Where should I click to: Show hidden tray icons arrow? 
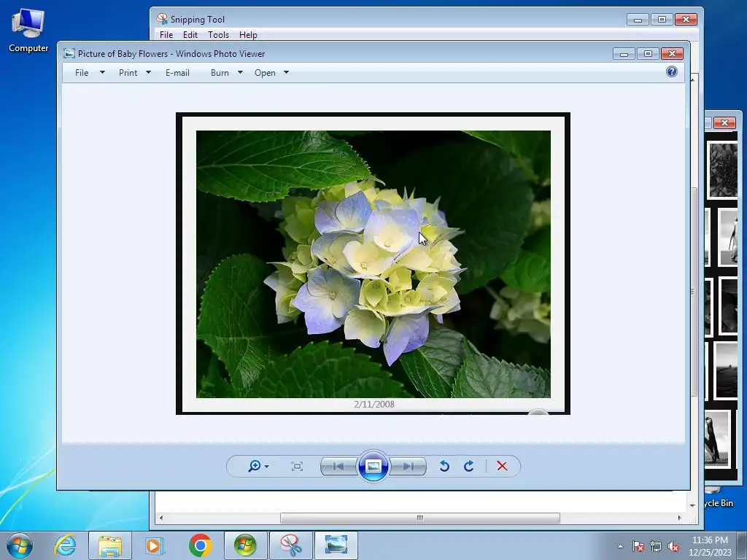point(620,546)
